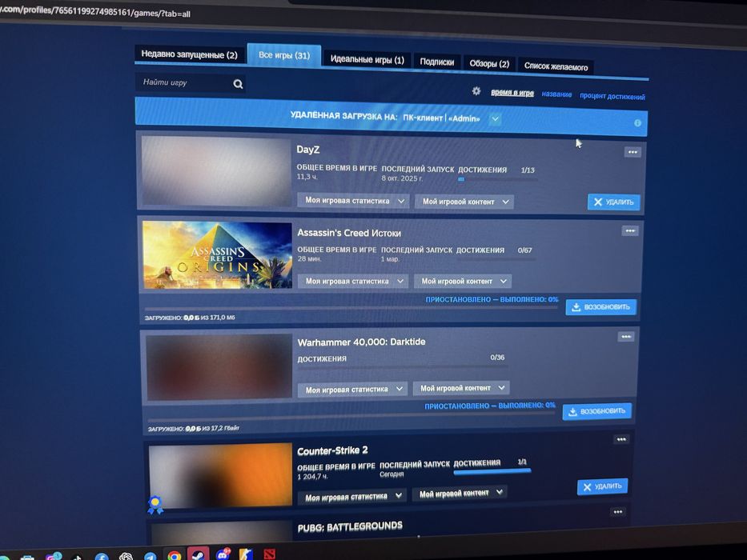Viewport: 747px width, 560px height.
Task: Click Удалить button for Counter-Strike 2
Action: pos(602,486)
